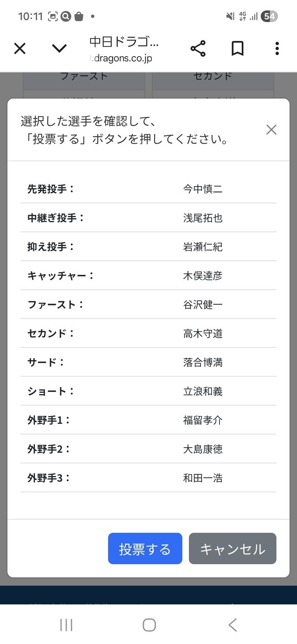This screenshot has width=297, height=644.
Task: Tap the battery indicator in the status bar
Action: coord(269,17)
